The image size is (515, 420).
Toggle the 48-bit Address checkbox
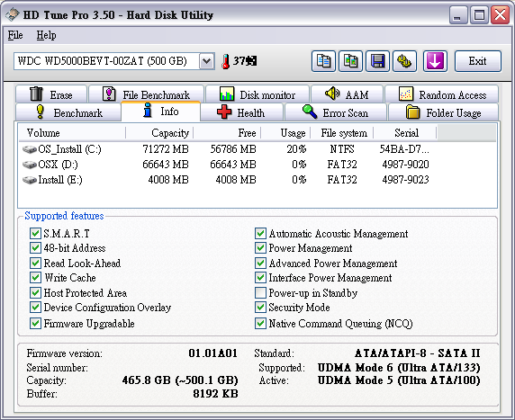(x=35, y=247)
